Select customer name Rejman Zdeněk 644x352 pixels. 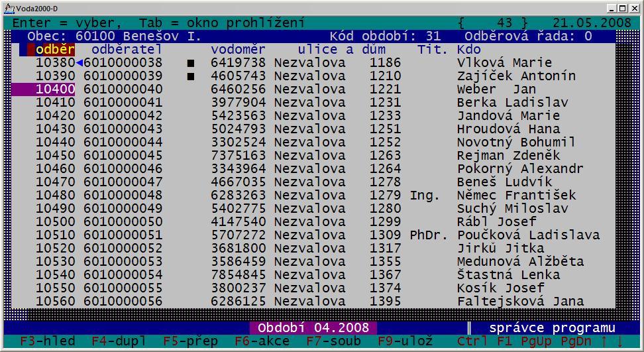508,155
